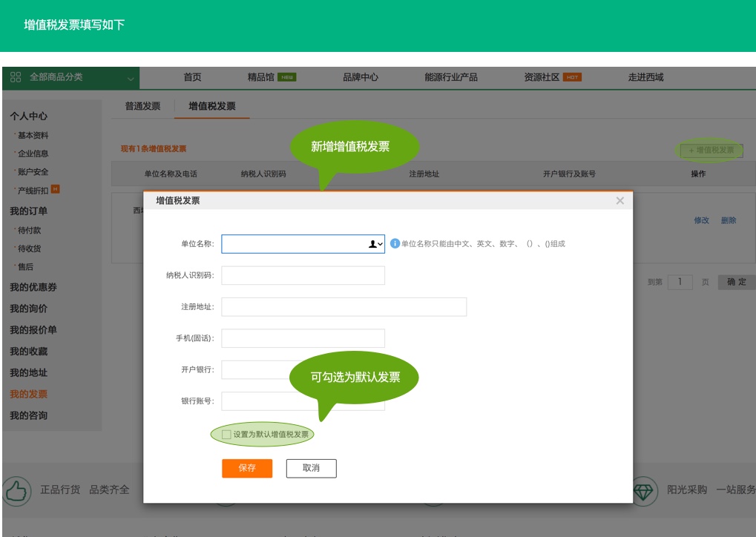Click the diamond 阳光采购 icon
Viewport: 756px width, 537px height.
(645, 490)
